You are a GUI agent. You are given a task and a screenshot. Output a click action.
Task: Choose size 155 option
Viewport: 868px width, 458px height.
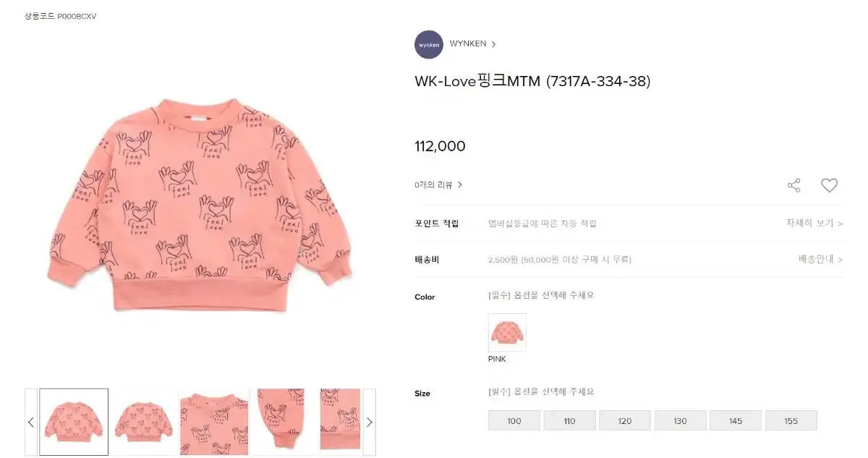point(791,420)
